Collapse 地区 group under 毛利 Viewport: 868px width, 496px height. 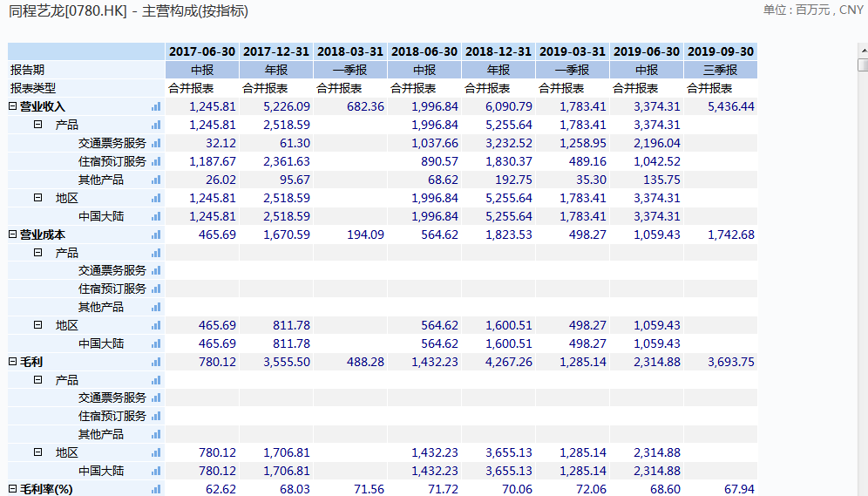pos(38,452)
